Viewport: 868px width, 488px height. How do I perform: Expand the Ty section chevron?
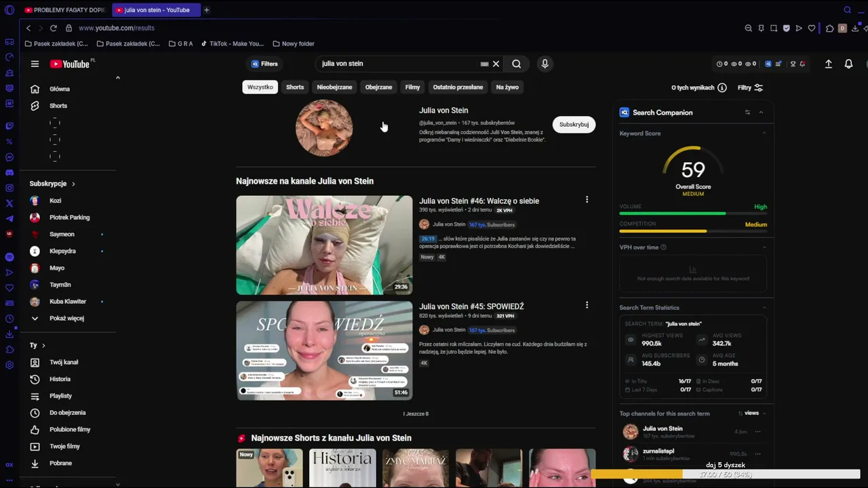pyautogui.click(x=43, y=346)
